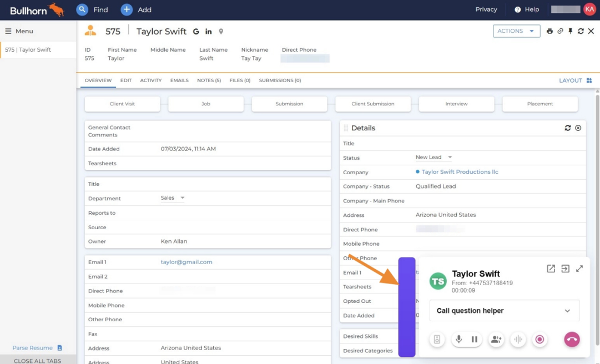Open the hamburger Menu
This screenshot has height=364, width=600.
coord(8,31)
